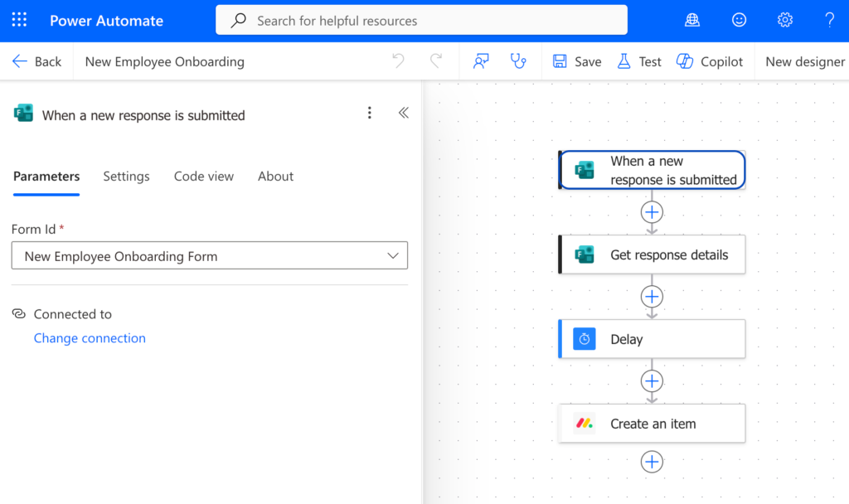The height and width of the screenshot is (504, 849).
Task: Click the Copilot button label
Action: (x=722, y=61)
